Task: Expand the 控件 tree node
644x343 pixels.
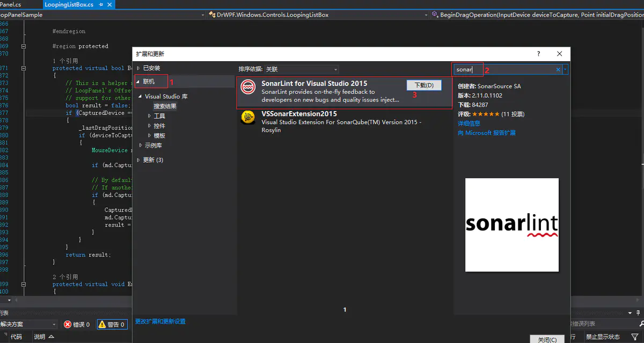Action: (150, 126)
